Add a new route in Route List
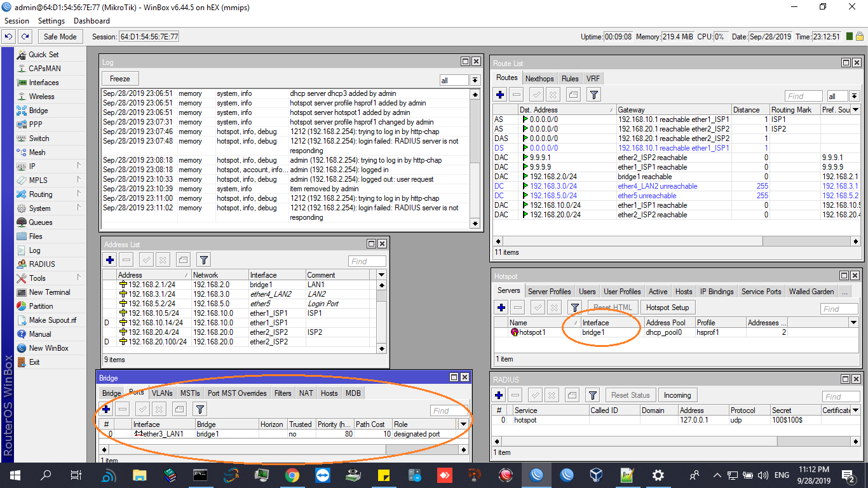 click(501, 95)
